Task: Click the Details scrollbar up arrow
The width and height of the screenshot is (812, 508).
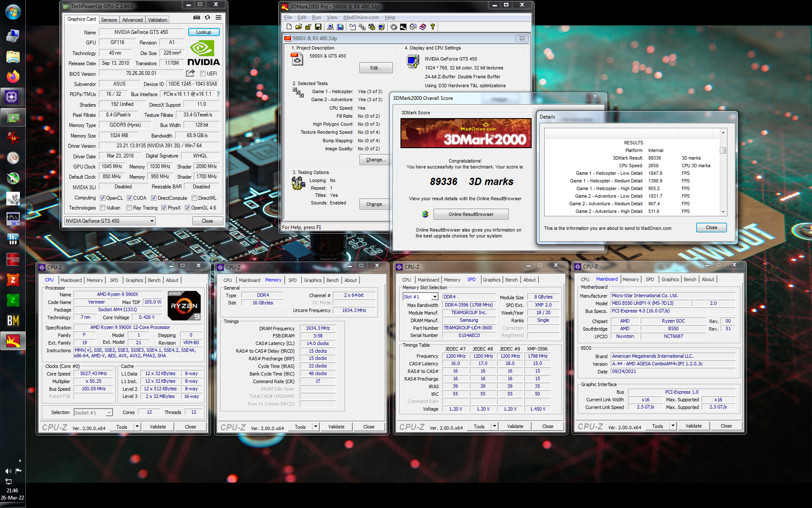Action: pyautogui.click(x=723, y=133)
